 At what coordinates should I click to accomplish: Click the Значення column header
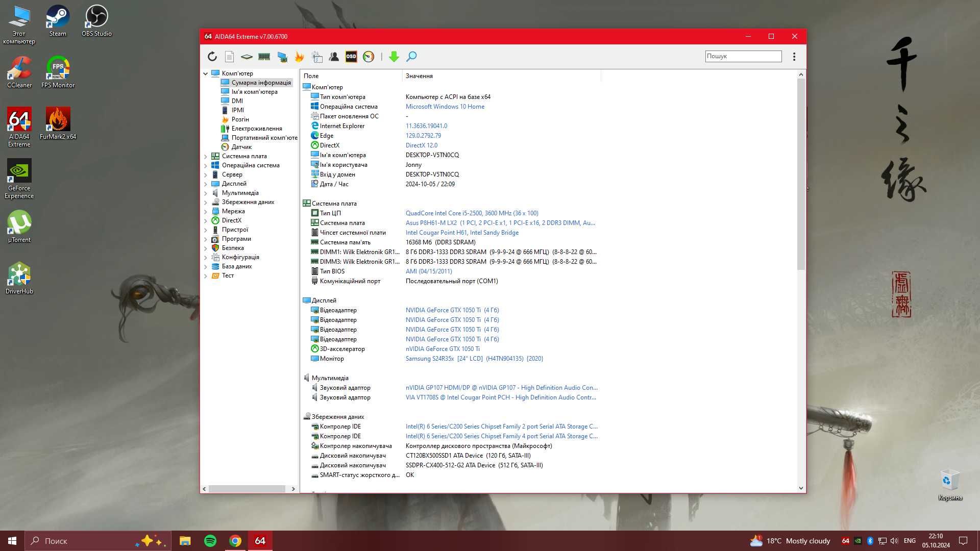click(x=502, y=76)
